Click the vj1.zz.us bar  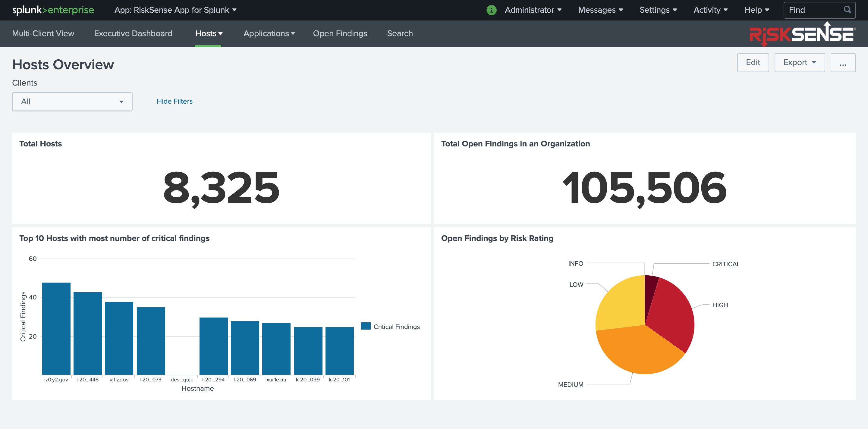point(119,338)
